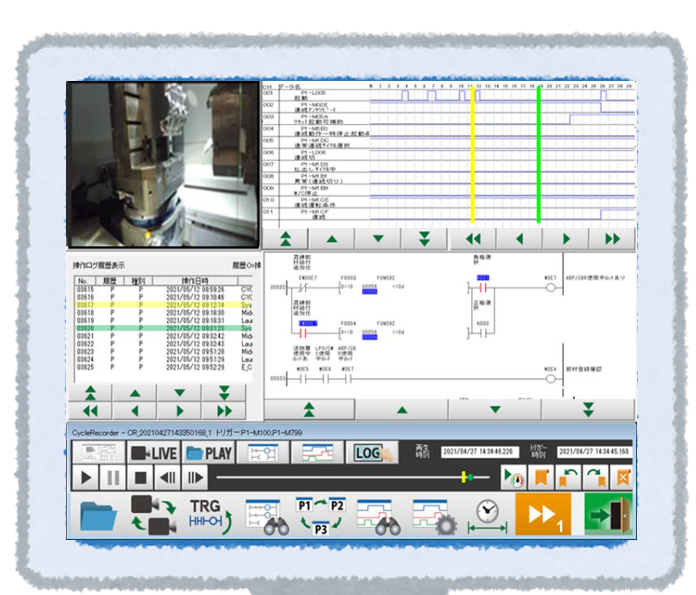Exit the application with the door icon
696x595 pixels.
click(x=609, y=514)
